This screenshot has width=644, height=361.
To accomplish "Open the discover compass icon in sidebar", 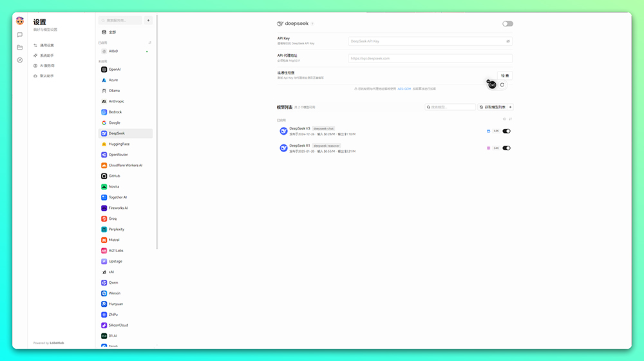I will [20, 60].
